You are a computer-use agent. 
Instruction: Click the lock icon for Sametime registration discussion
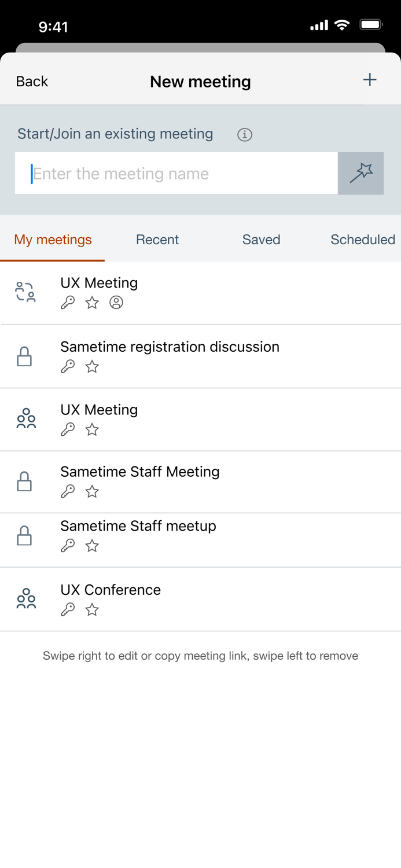pyautogui.click(x=24, y=356)
